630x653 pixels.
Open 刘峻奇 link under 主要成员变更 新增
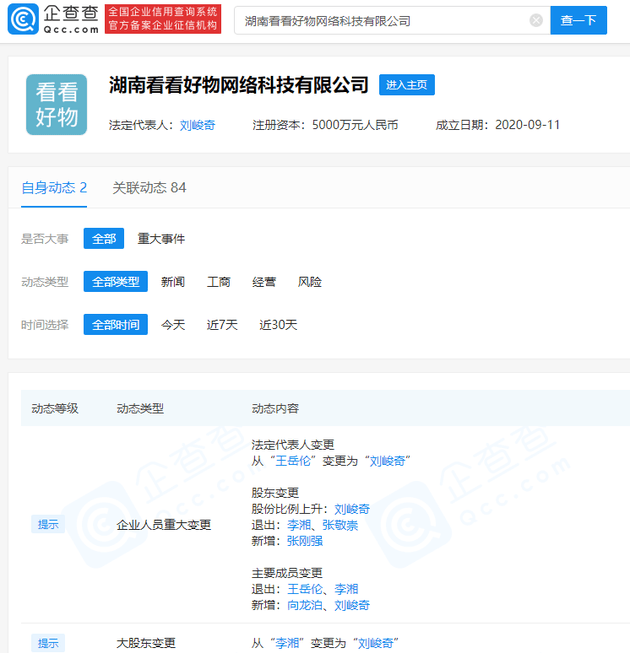coord(352,605)
